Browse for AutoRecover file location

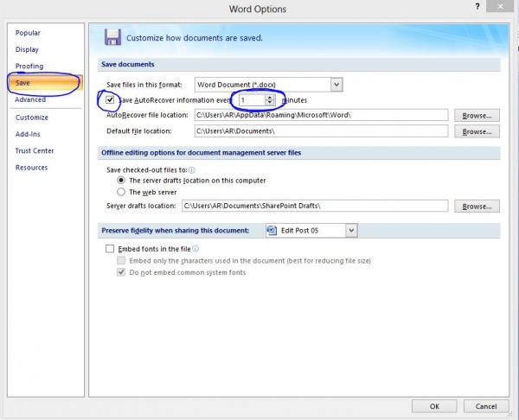pos(477,116)
